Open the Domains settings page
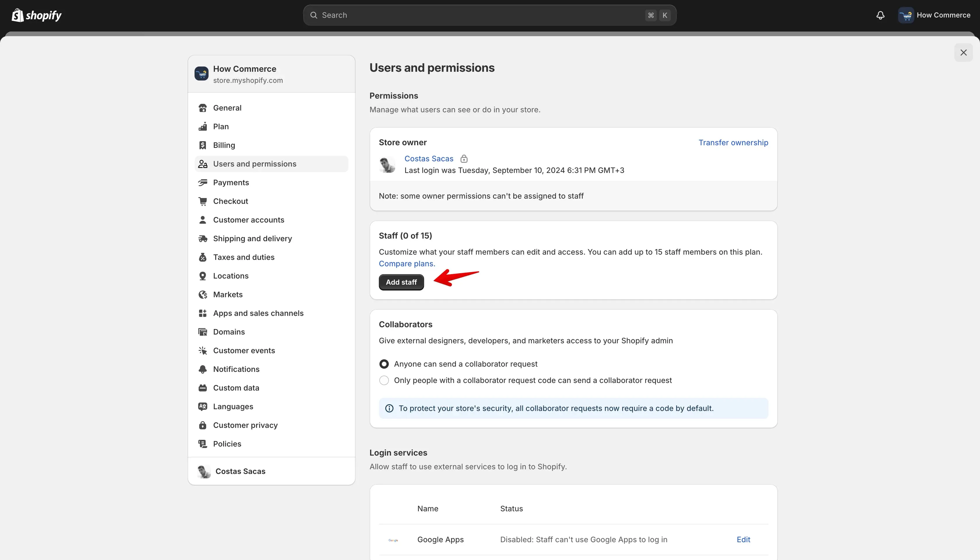Viewport: 980px width, 560px height. pyautogui.click(x=272, y=332)
